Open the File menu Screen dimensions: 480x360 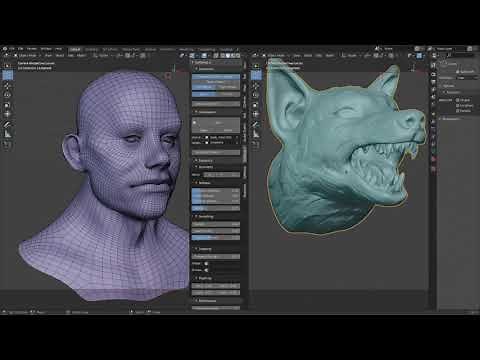(x=12, y=49)
